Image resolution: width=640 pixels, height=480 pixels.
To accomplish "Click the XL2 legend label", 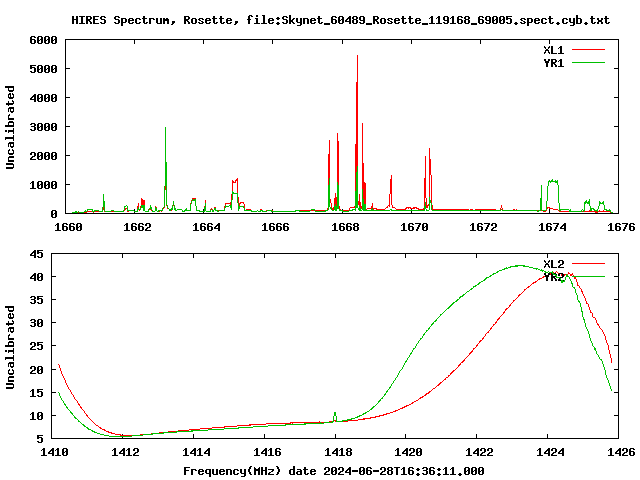I will click(x=553, y=264).
